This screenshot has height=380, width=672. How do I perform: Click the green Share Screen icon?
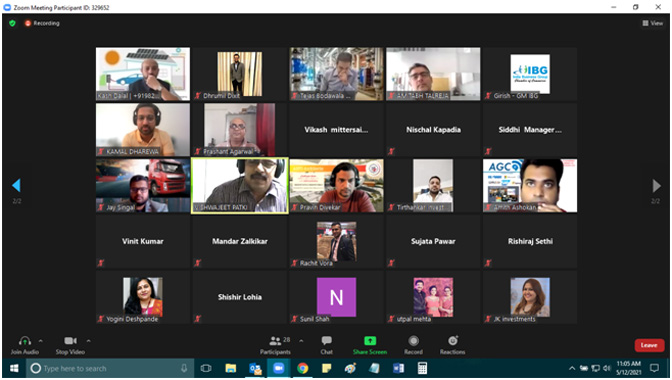(x=370, y=341)
